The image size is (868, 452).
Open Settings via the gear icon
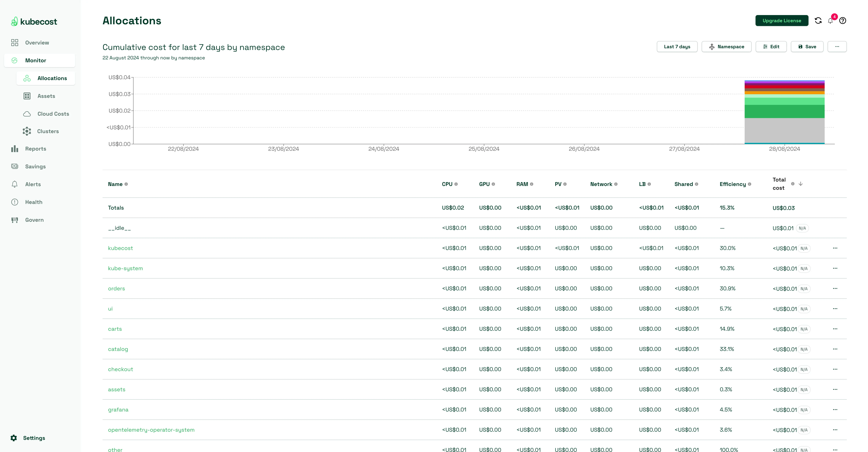[x=14, y=438]
